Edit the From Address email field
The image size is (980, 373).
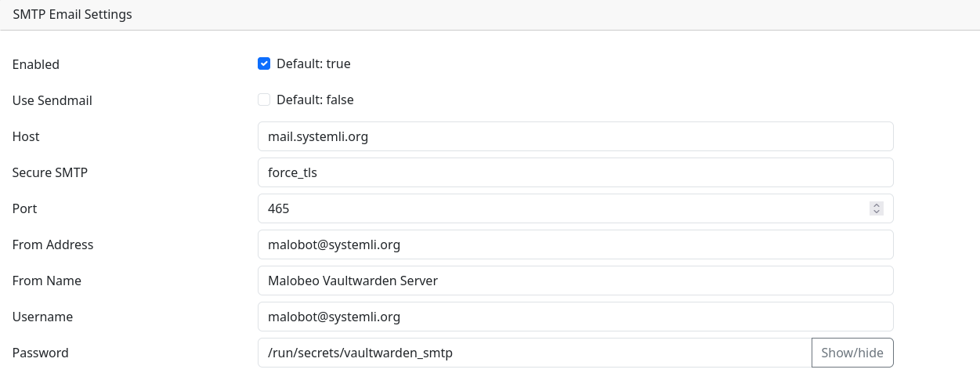point(575,244)
